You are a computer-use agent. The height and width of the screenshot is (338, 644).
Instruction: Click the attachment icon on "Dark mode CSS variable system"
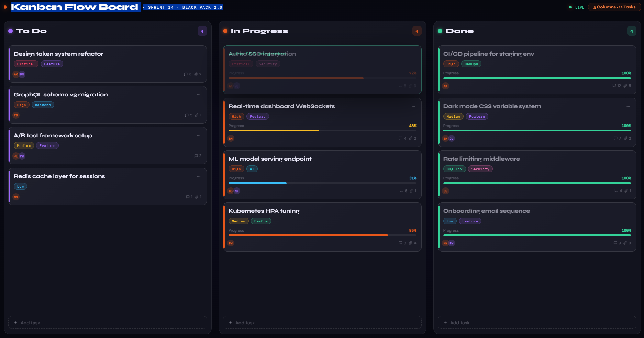pos(626,138)
